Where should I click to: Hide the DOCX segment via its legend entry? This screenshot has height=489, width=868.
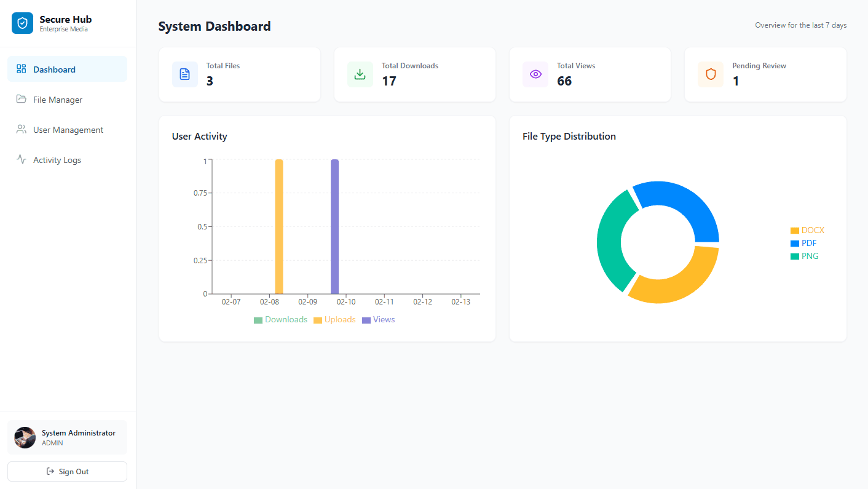807,229
